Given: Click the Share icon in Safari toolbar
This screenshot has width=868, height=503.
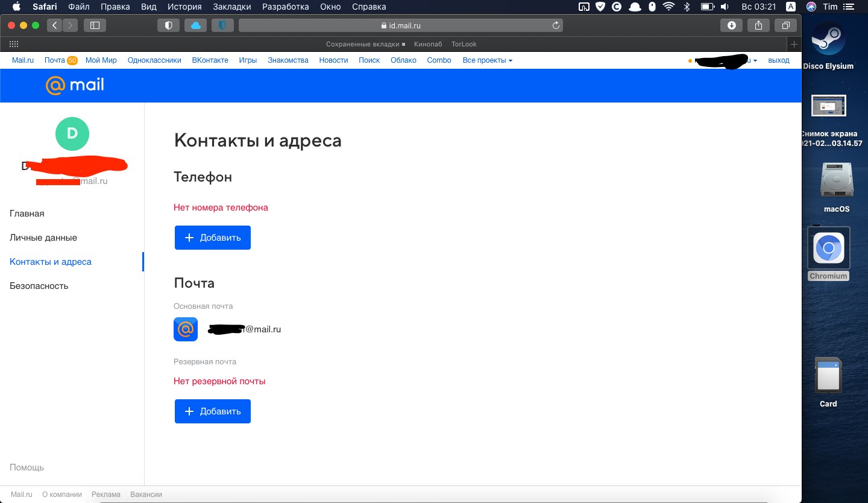Looking at the screenshot, I should (758, 25).
